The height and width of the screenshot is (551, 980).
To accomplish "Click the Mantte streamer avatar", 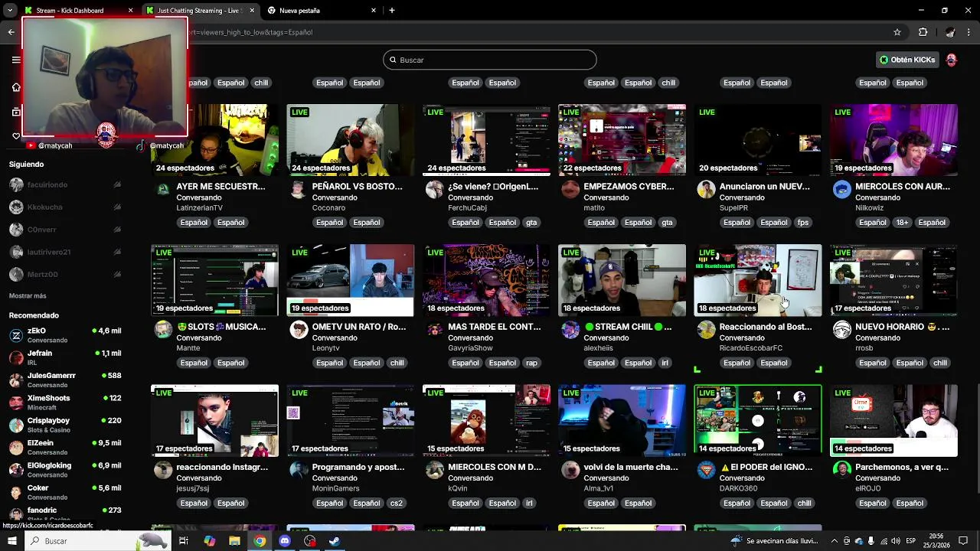I will 163,330.
